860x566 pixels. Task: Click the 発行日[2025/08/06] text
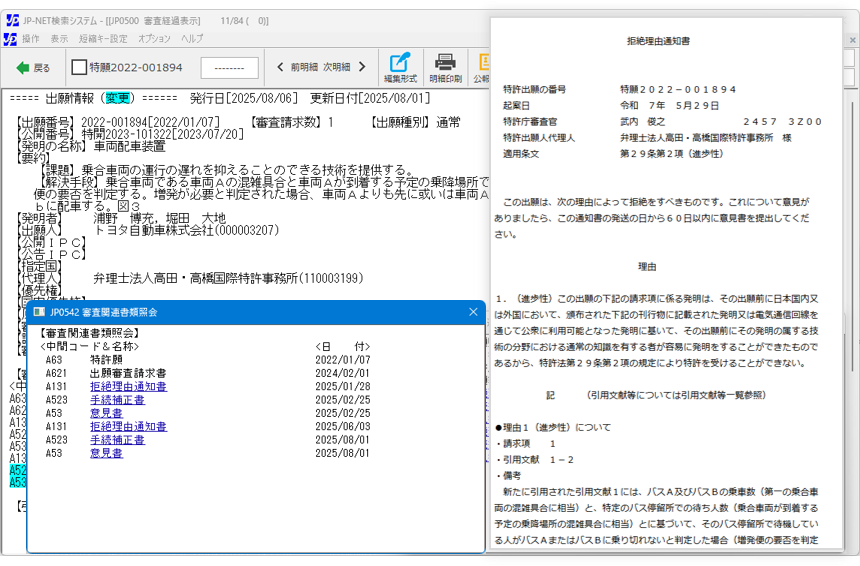pyautogui.click(x=244, y=98)
